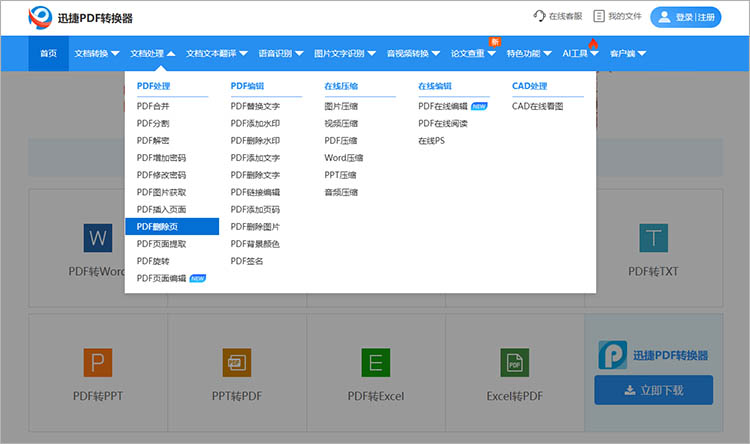
Task: Click the 我的文件 document icon
Action: point(598,16)
